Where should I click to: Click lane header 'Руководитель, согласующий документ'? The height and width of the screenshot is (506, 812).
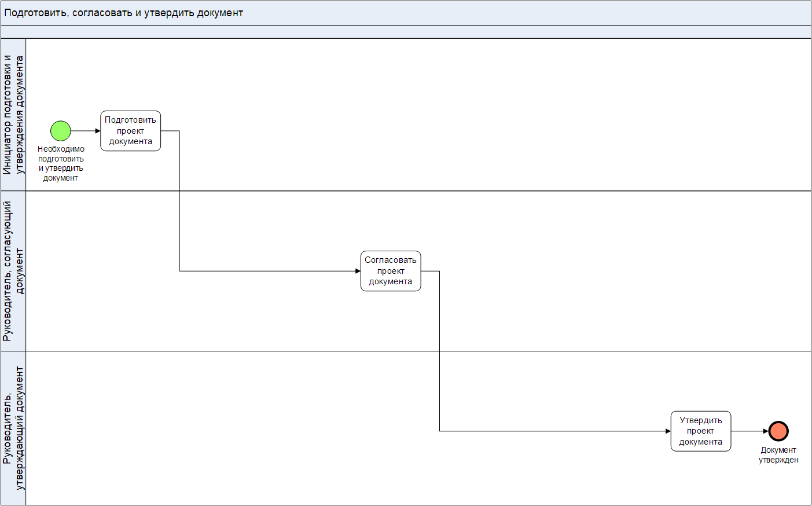pos(13,271)
